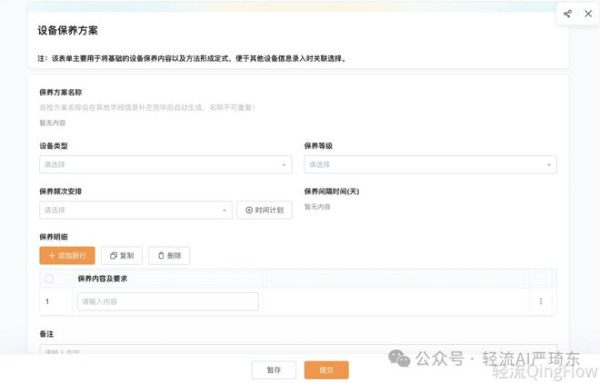Viewport: 600px width, 383px height.
Task: Click the 时间计划 button
Action: click(264, 210)
